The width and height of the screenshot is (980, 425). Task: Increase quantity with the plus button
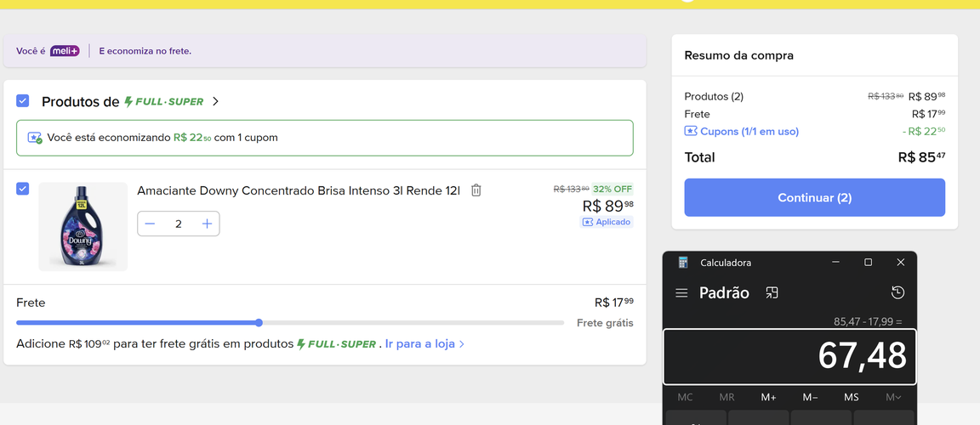(x=208, y=224)
